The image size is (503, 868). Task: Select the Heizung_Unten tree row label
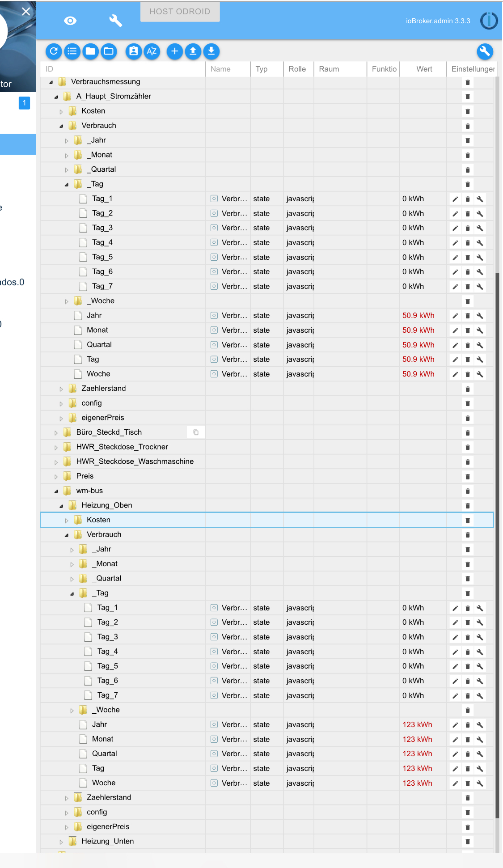108,841
